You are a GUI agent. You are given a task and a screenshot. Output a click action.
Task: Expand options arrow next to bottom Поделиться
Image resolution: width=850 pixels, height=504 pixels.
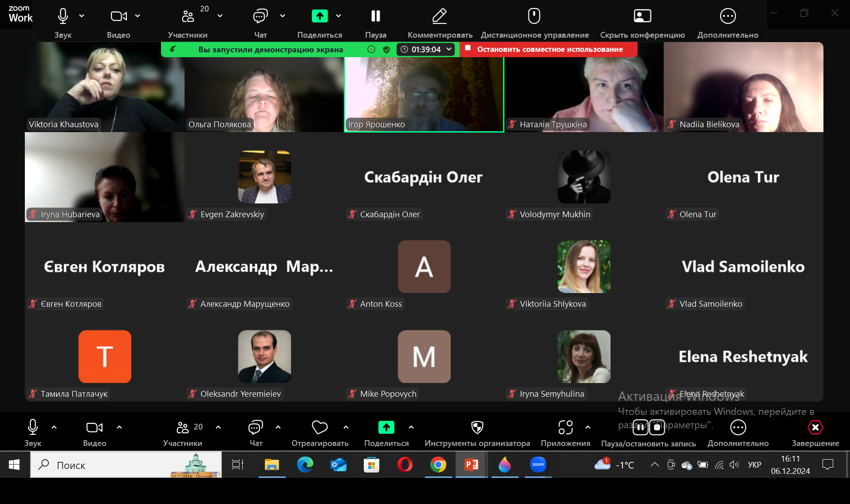(411, 427)
